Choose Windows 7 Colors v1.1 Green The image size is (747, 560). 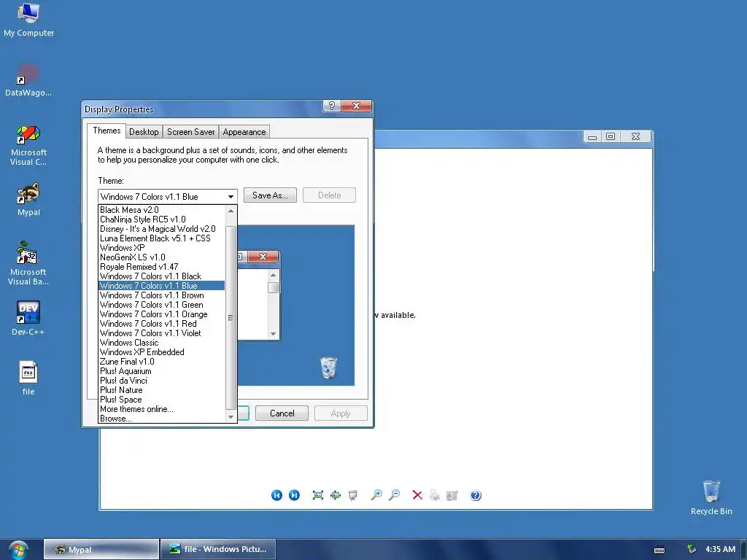161,305
